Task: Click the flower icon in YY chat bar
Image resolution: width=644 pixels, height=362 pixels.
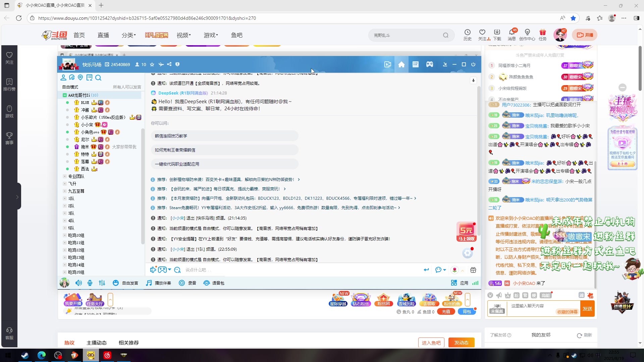Action: tap(454, 270)
